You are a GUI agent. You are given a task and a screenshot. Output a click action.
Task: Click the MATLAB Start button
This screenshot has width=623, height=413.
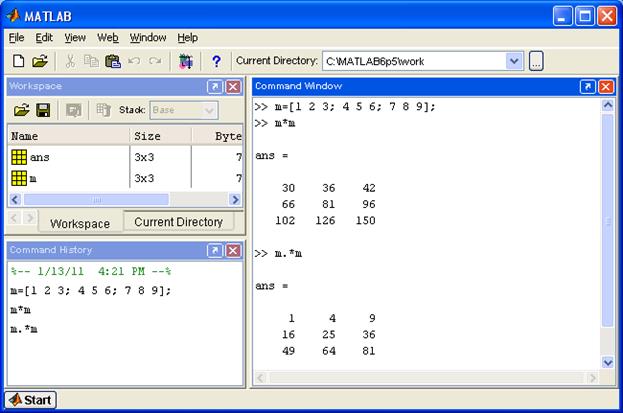pyautogui.click(x=30, y=400)
